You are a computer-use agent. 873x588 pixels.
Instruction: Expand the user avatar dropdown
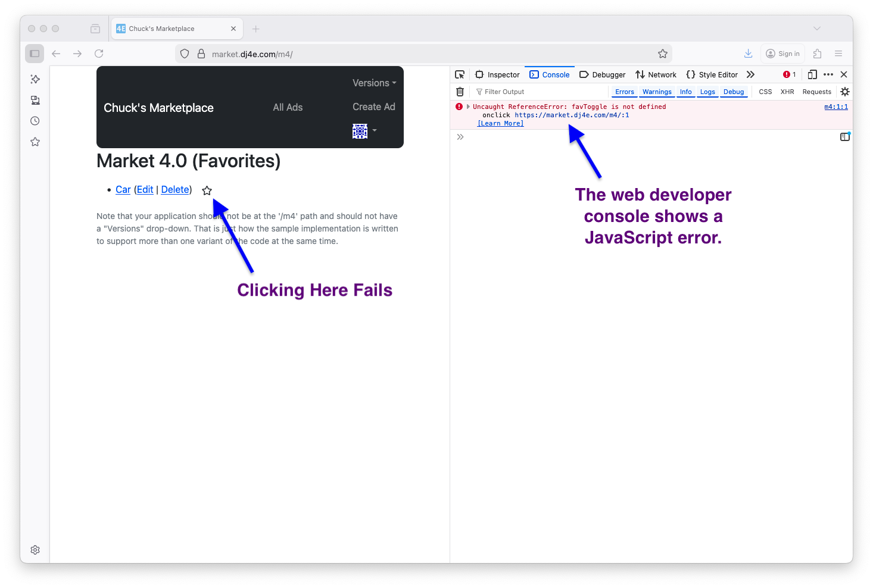[364, 131]
